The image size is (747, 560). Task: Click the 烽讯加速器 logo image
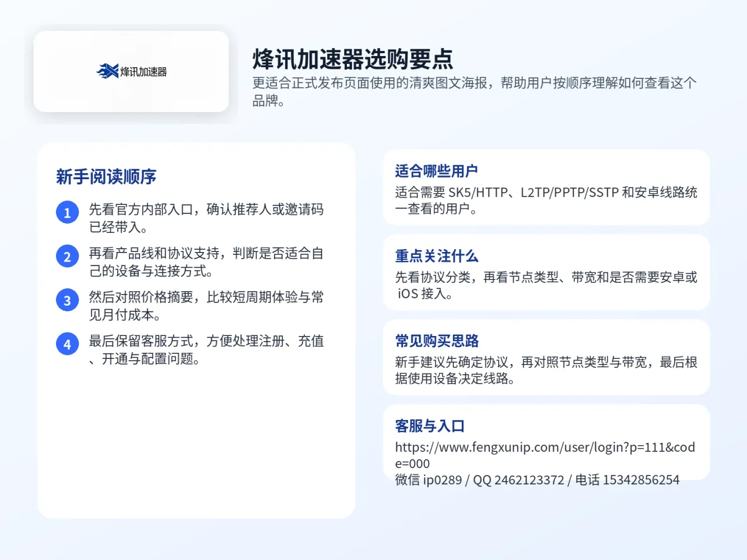pos(131,71)
